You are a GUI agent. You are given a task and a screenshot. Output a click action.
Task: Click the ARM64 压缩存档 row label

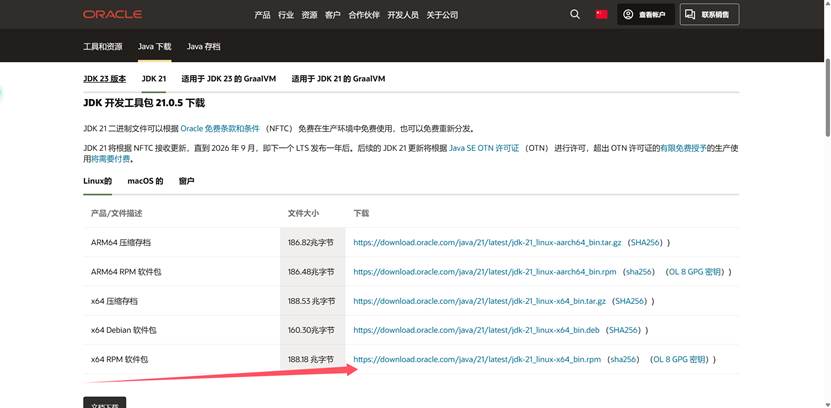coord(121,243)
